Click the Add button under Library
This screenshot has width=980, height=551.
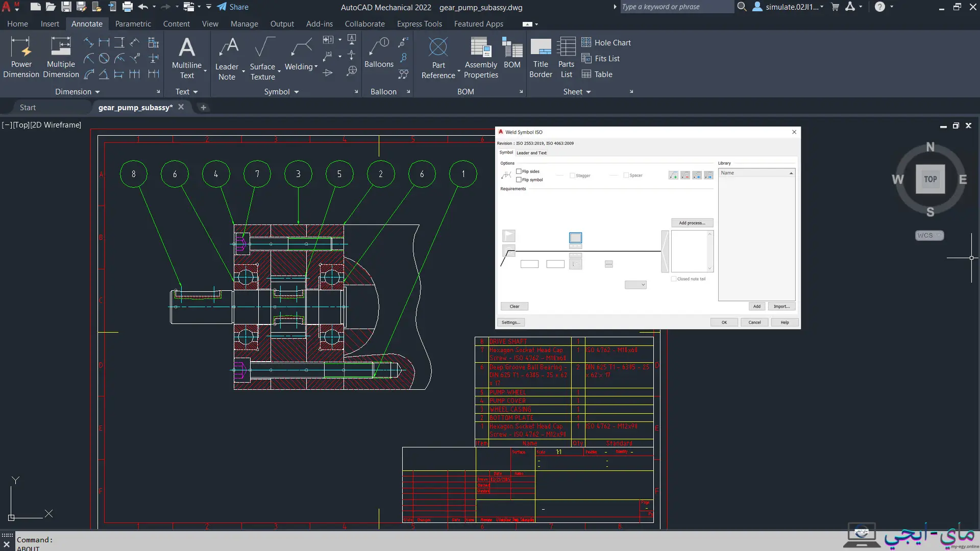(x=756, y=307)
